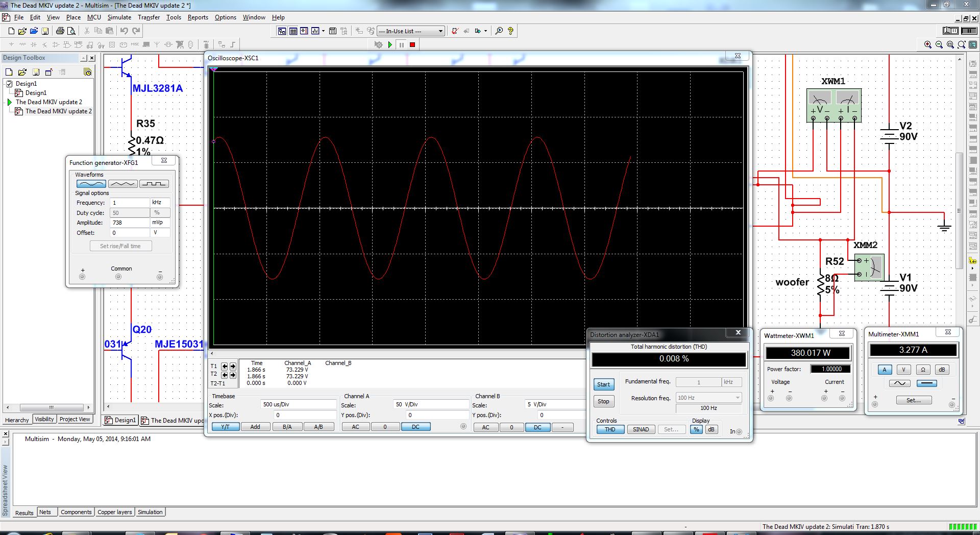Set Channel A coupling to AC
980x535 pixels.
355,427
